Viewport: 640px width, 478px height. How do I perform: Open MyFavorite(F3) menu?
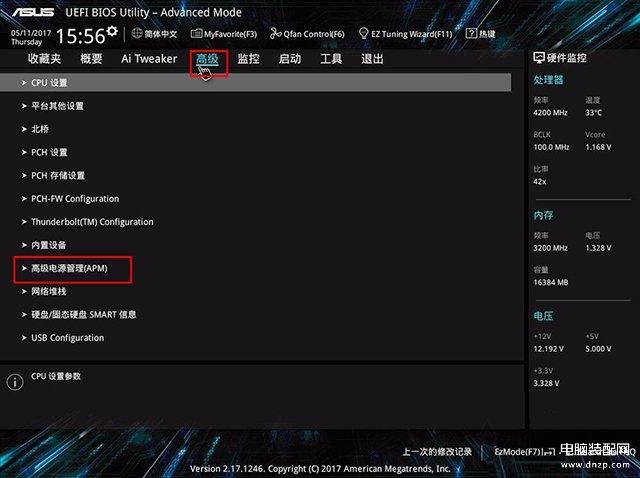click(224, 34)
